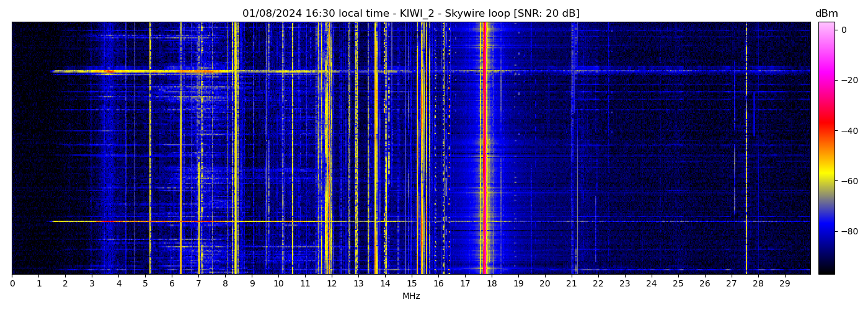Click the 15 tick label on MHz axis
The height and width of the screenshot is (310, 868).
(412, 284)
